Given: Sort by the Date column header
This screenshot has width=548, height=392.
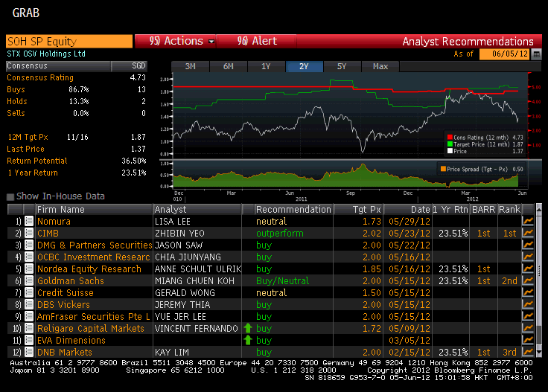Looking at the screenshot, I should point(407,210).
